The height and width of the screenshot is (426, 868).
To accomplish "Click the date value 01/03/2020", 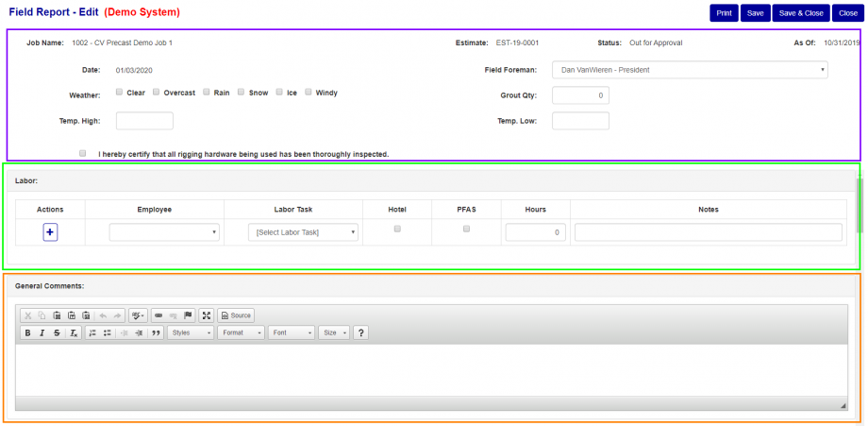I will tap(134, 70).
